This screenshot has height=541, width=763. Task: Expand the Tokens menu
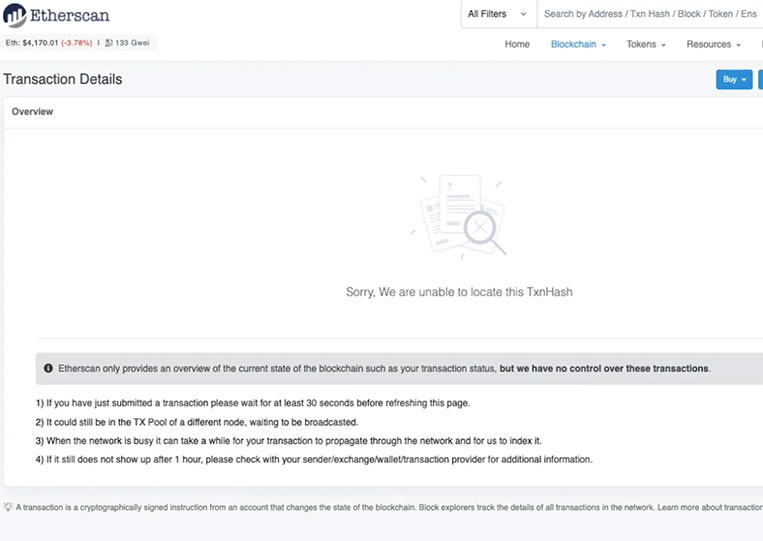pyautogui.click(x=646, y=44)
